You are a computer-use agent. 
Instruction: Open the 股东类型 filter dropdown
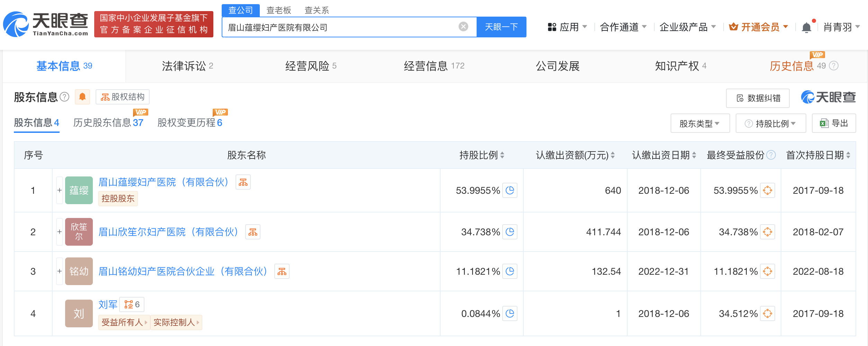700,124
